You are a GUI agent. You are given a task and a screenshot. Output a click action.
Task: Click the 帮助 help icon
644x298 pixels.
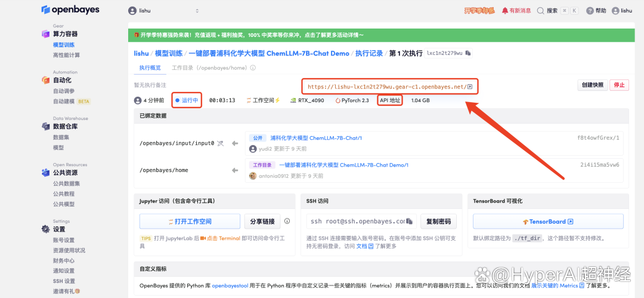click(x=590, y=11)
